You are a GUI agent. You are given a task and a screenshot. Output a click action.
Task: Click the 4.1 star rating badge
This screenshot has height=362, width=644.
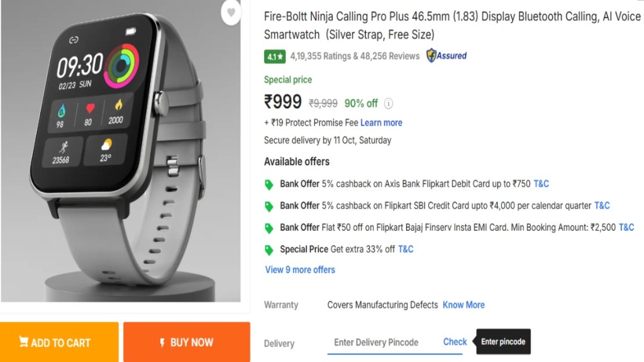(275, 57)
